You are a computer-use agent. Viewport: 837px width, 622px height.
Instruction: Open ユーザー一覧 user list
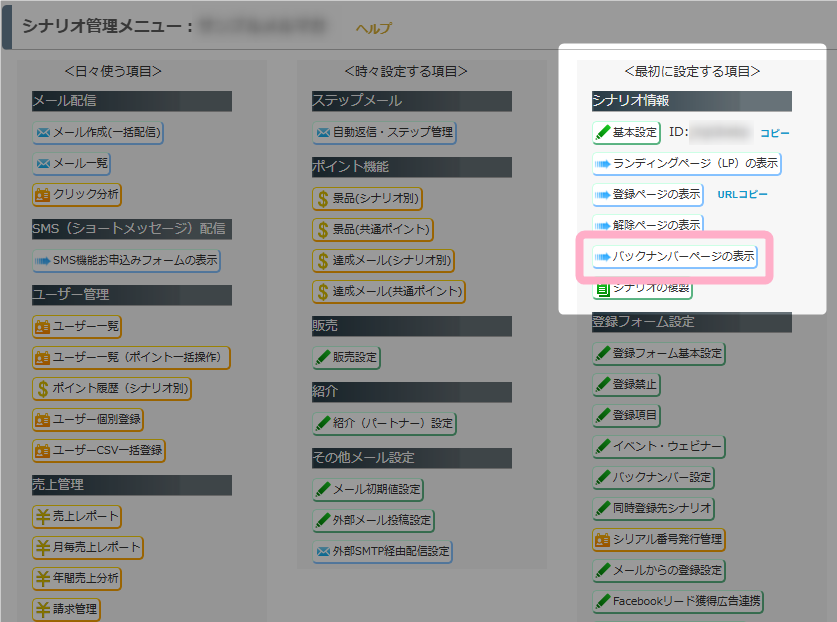[77, 326]
